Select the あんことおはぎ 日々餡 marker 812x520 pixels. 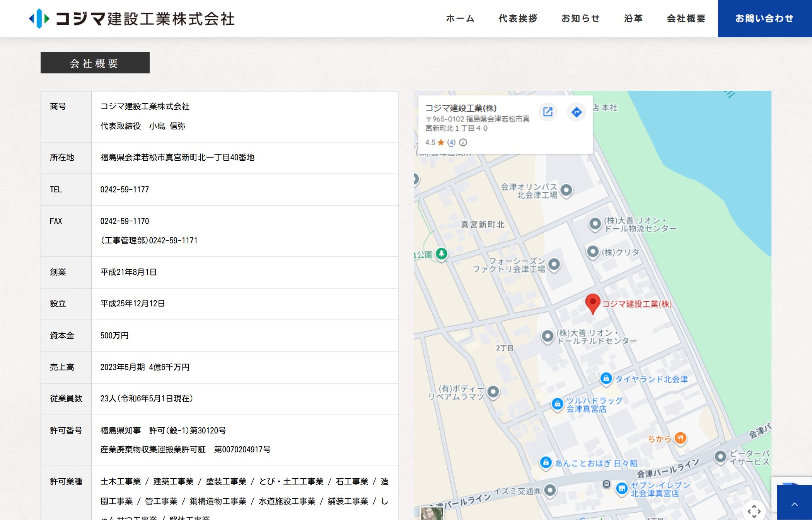[x=546, y=462]
